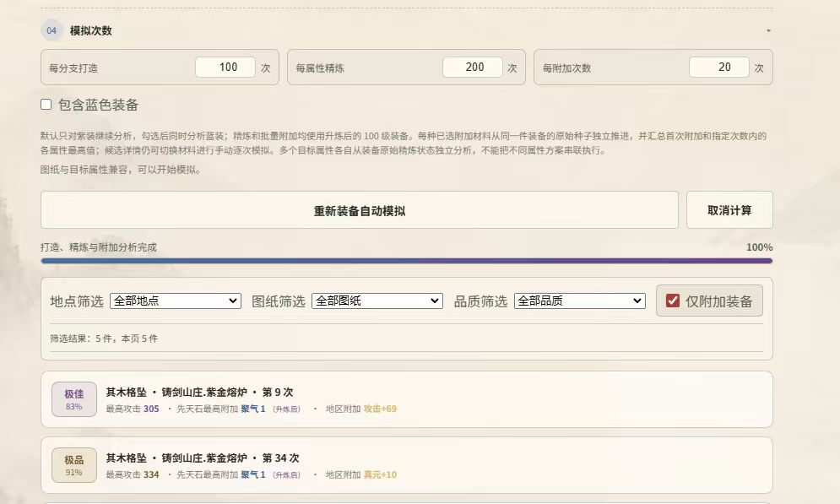Click the 04 step badge
This screenshot has height=504, width=840.
[51, 30]
